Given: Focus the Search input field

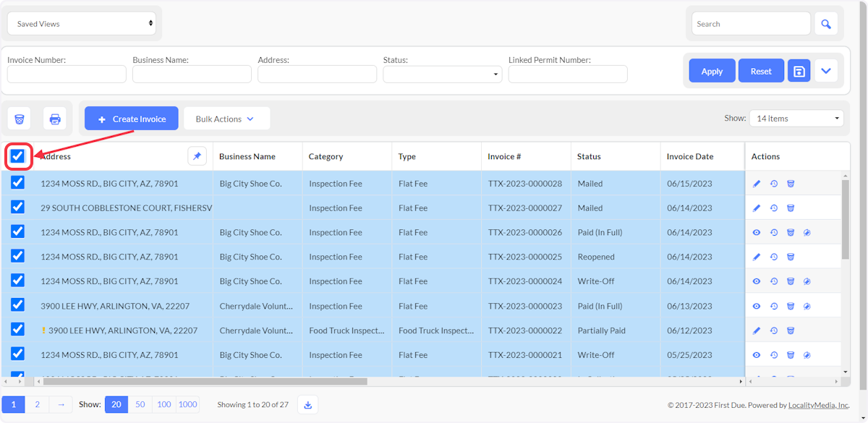Looking at the screenshot, I should [x=751, y=24].
